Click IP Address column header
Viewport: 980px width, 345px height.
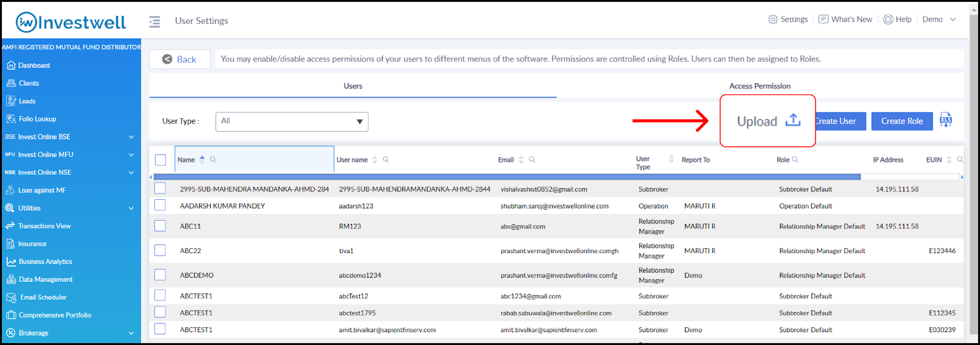(x=888, y=160)
